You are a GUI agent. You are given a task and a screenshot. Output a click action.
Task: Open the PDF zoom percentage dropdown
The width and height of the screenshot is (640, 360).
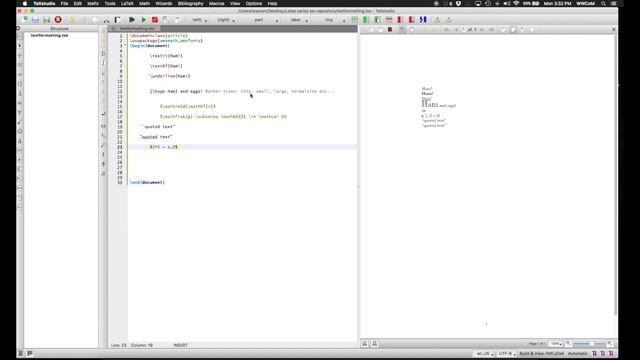pos(556,344)
